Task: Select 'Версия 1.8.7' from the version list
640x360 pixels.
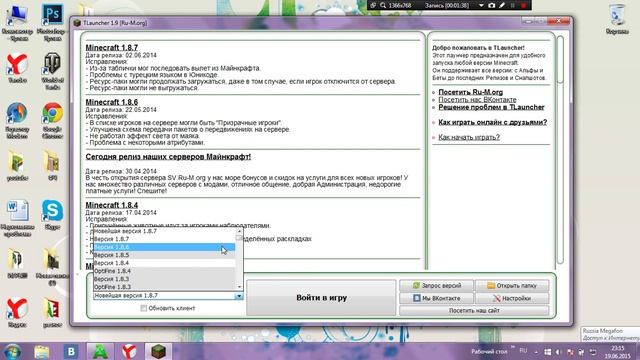Action: coord(164,239)
